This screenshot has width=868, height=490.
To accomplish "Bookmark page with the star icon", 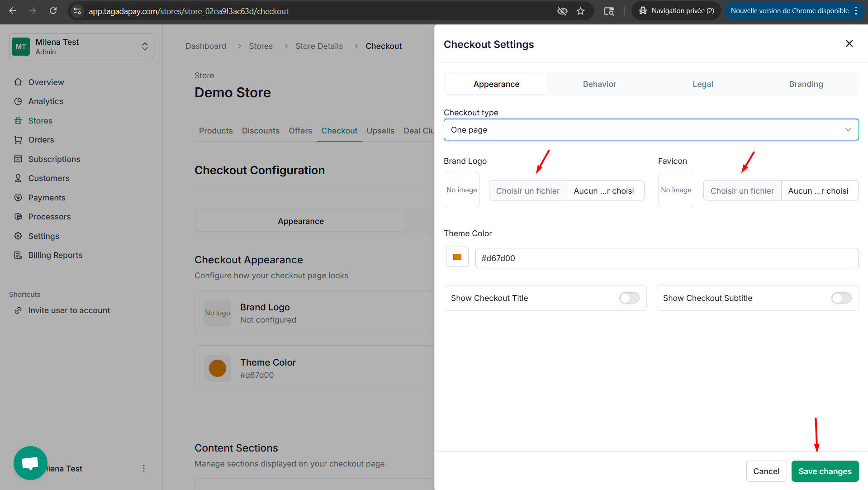I will tap(580, 11).
